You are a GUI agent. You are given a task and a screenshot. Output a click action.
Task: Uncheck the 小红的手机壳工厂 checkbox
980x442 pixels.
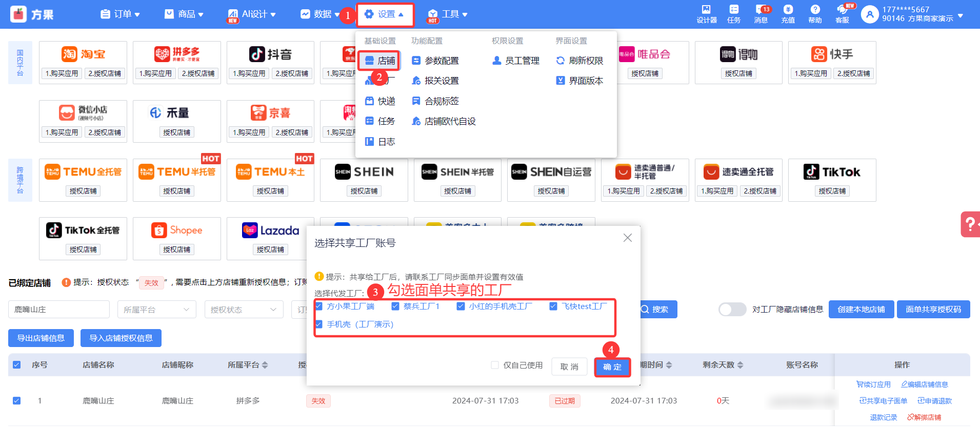tap(461, 306)
